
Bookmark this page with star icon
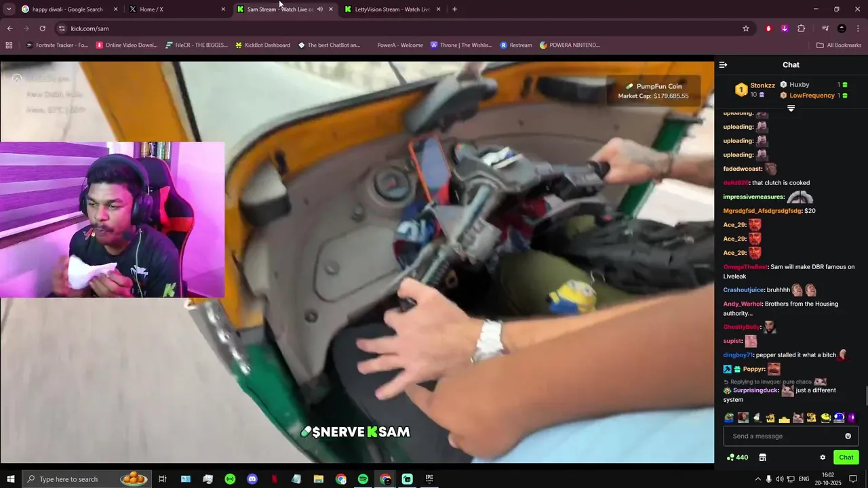[746, 28]
